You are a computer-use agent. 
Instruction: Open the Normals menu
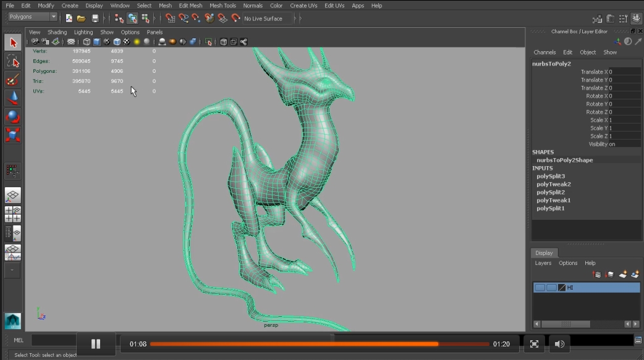pos(253,6)
